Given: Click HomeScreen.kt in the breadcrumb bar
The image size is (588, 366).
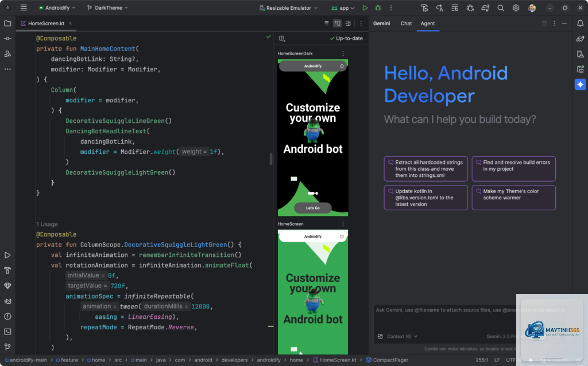Looking at the screenshot, I should (x=335, y=360).
